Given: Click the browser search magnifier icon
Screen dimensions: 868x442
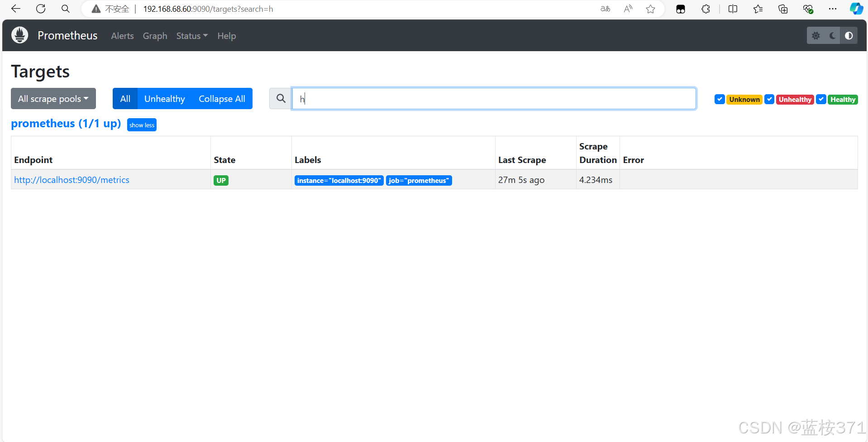Looking at the screenshot, I should [x=66, y=9].
